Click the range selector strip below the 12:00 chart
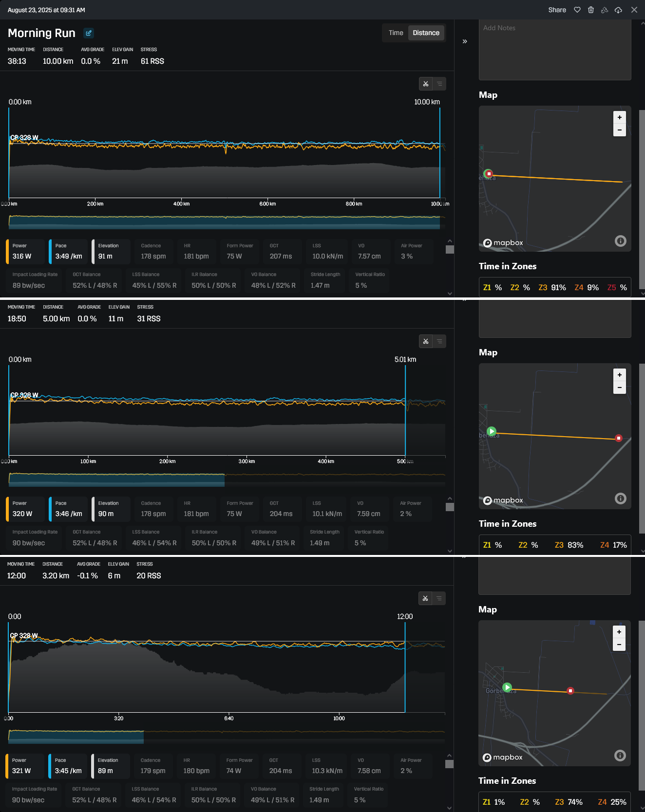Image resolution: width=645 pixels, height=812 pixels. pos(227,736)
